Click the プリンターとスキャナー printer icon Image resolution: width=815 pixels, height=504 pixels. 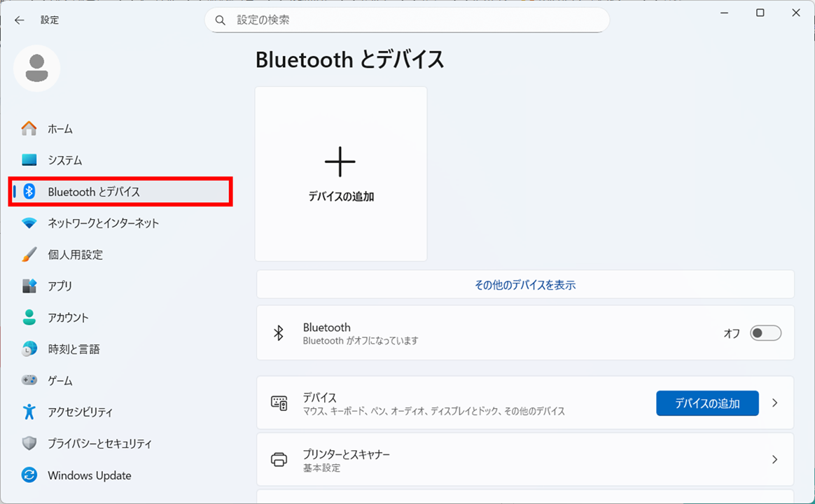pos(279,460)
